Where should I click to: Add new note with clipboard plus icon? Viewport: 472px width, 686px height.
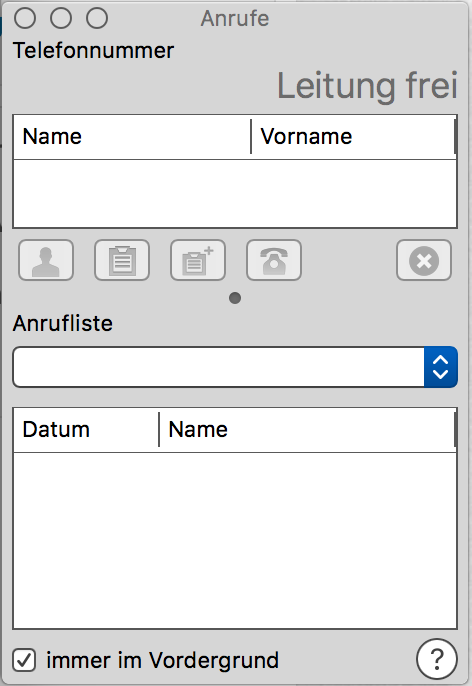198,260
